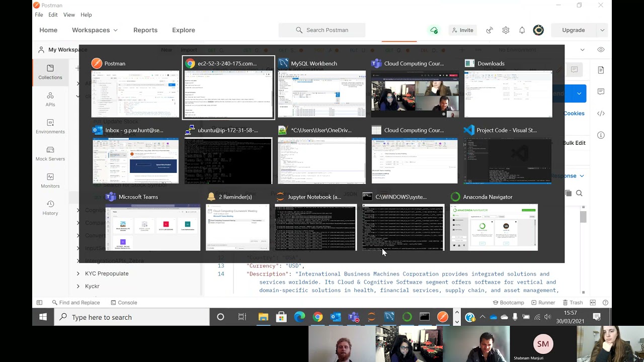Toggle two-pane layout icon in status bar
Viewport: 644px width, 362px height.
pyautogui.click(x=593, y=303)
